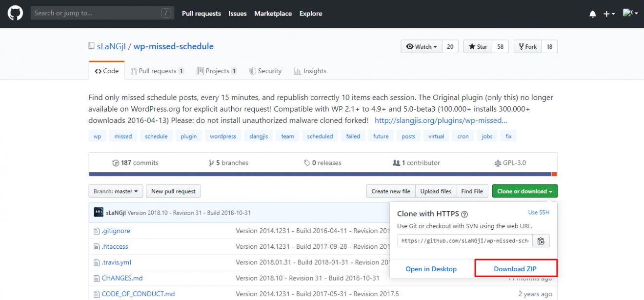
Task: Switch to the Security tab
Action: (265, 71)
